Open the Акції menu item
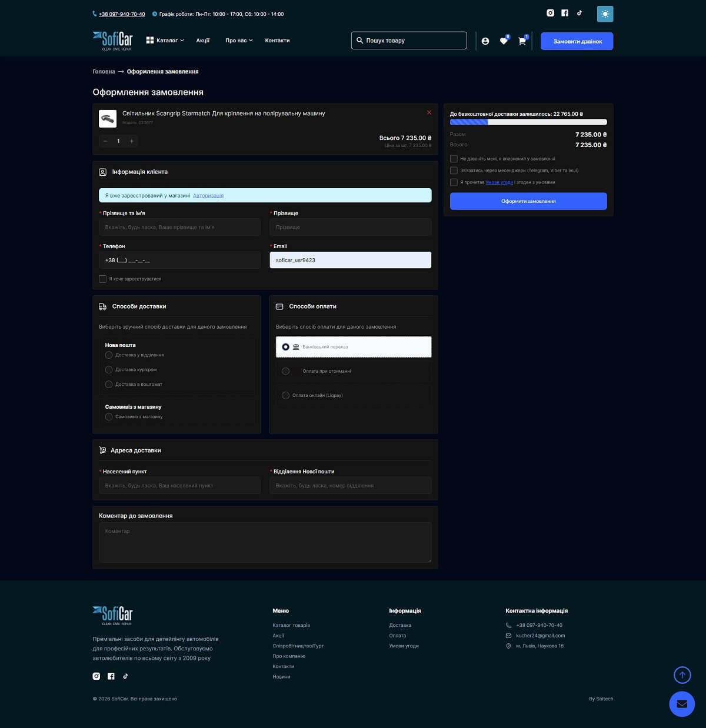The image size is (706, 728). [x=203, y=41]
